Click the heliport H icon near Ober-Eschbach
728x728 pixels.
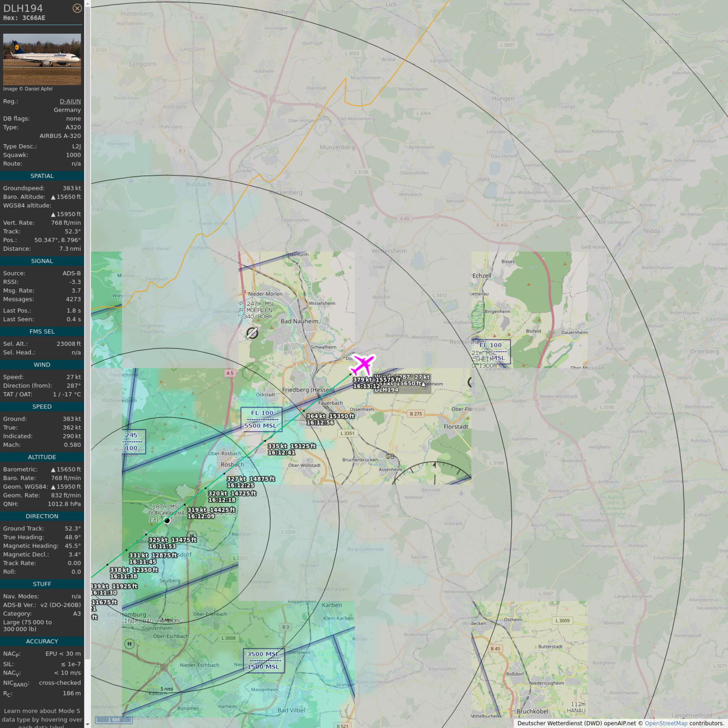point(129,644)
